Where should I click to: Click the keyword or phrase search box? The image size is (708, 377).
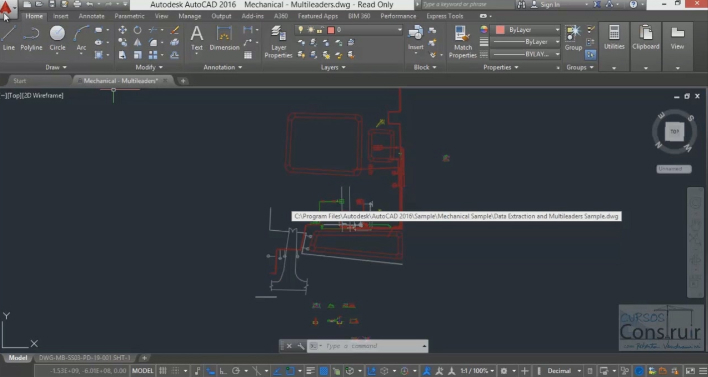[468, 5]
